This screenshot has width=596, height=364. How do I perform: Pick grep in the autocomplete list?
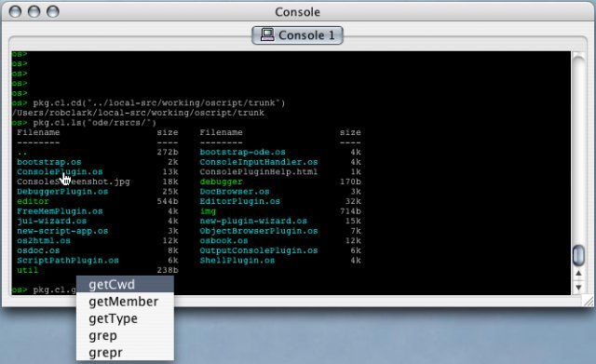(125, 336)
